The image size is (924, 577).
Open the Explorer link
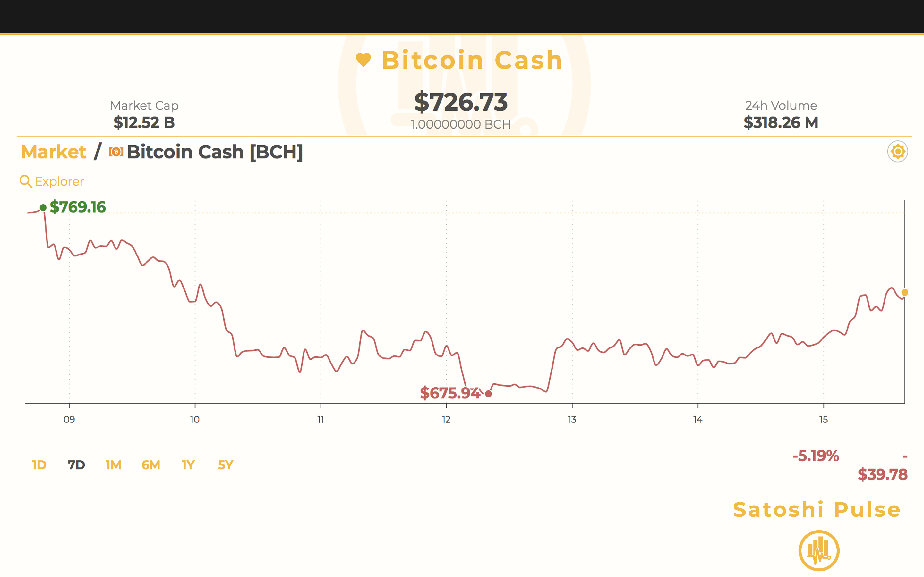click(x=59, y=181)
